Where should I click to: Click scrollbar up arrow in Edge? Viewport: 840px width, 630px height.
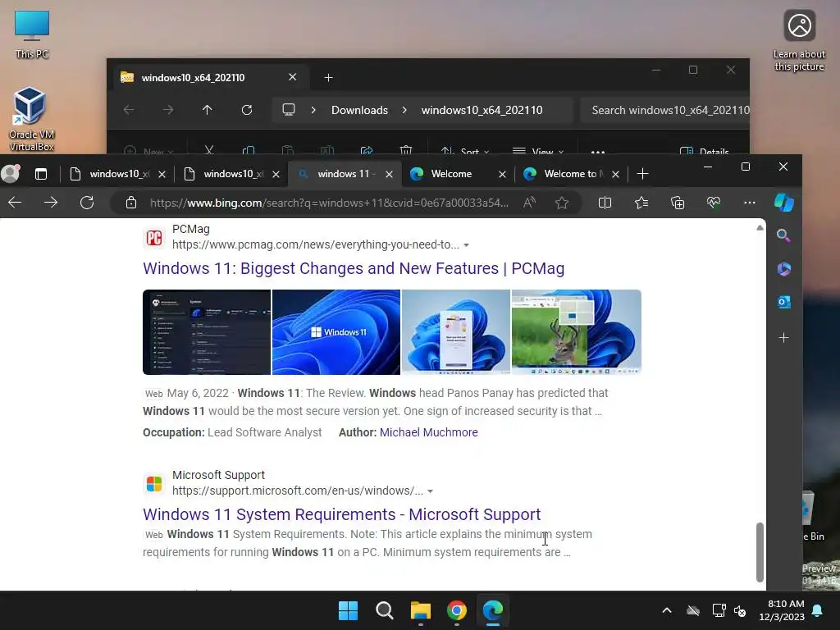point(760,228)
